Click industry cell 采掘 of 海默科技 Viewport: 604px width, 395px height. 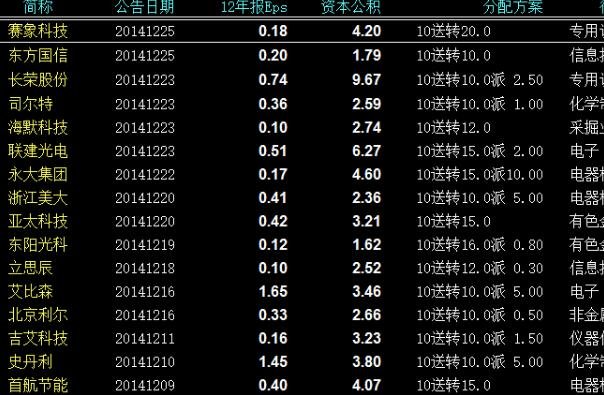point(587,128)
